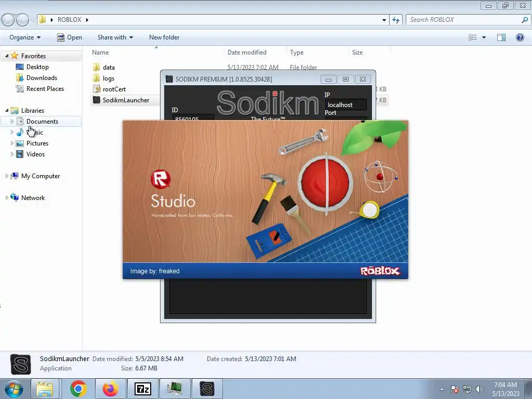
Task: Expand the Documents library tree
Action: [x=12, y=121]
